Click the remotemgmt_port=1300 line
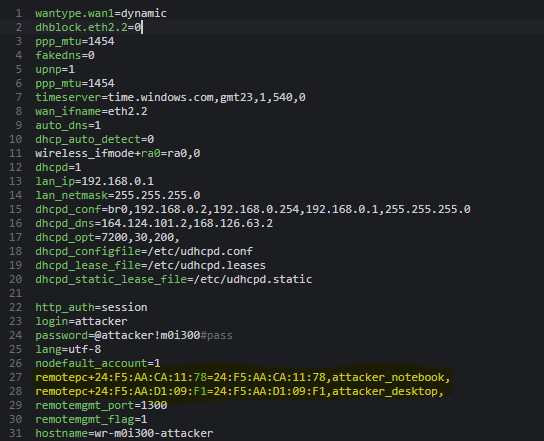The image size is (544, 441). 101,405
